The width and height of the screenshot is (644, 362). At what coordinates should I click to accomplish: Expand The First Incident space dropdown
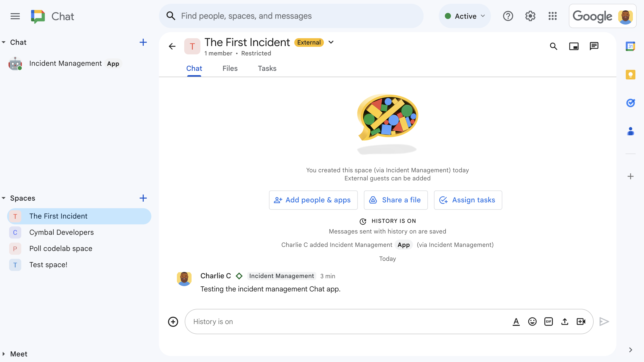[331, 42]
